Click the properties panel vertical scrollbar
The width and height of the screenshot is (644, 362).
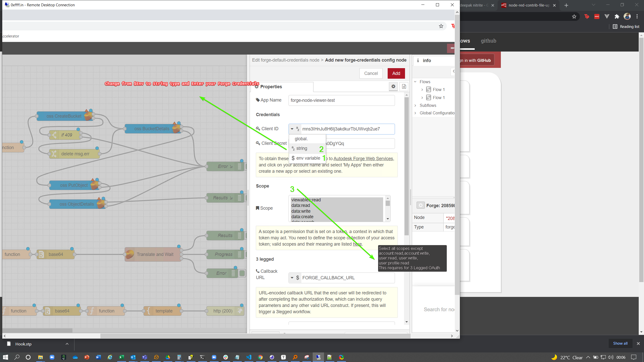click(407, 166)
